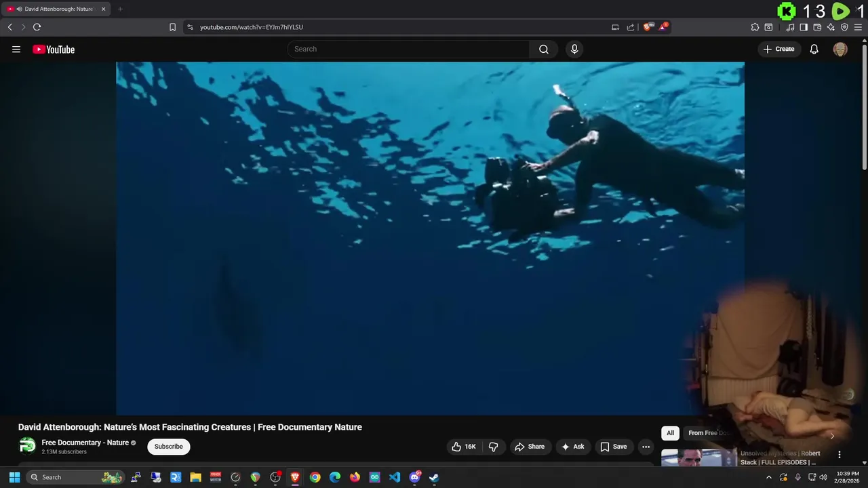
Task: Open Free Documentary - Nature channel avatar
Action: [27, 446]
